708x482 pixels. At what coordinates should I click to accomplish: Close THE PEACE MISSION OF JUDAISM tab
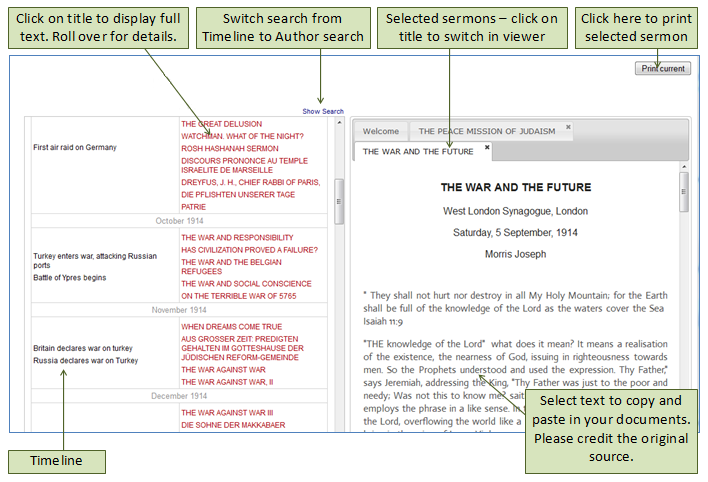tap(568, 127)
